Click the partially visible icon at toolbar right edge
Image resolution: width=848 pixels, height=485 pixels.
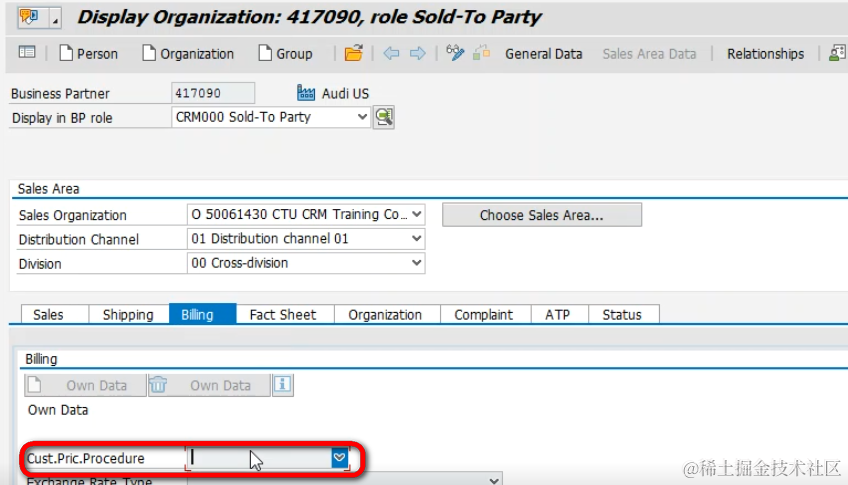click(x=838, y=52)
